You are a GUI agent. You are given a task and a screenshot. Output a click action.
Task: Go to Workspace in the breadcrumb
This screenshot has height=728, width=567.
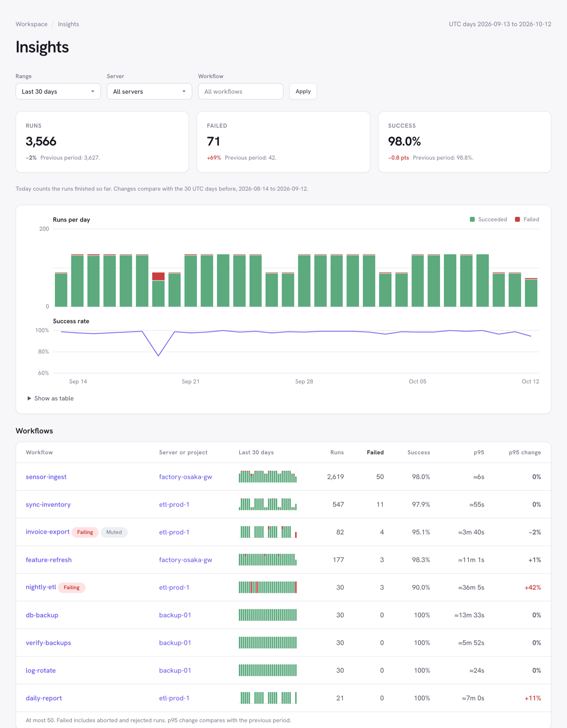point(32,24)
